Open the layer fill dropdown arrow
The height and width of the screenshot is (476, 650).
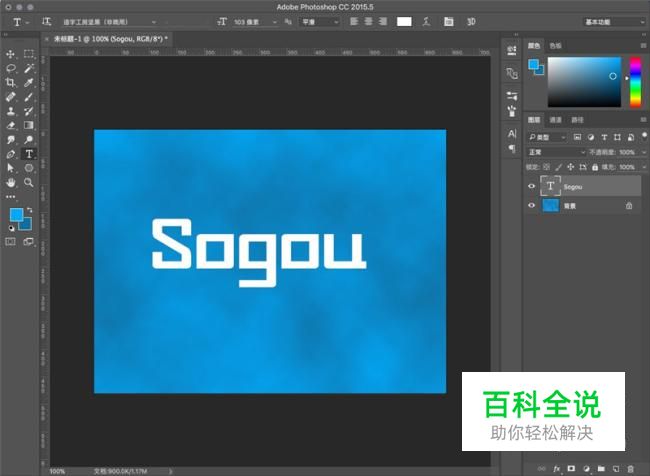644,167
